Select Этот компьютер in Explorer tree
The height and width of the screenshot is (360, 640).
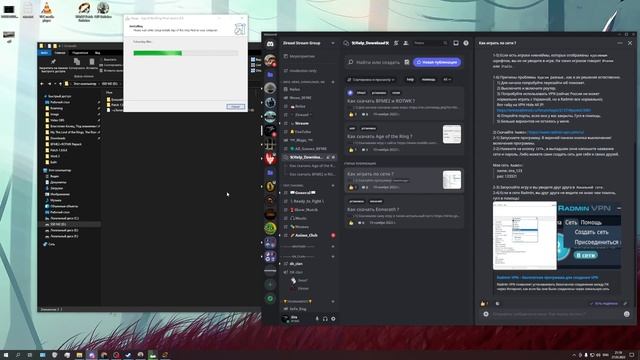[60, 170]
